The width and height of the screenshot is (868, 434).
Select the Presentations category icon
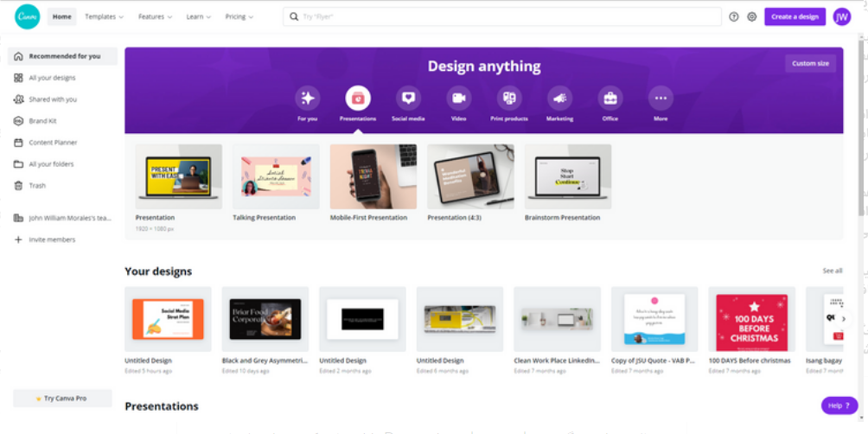[358, 98]
